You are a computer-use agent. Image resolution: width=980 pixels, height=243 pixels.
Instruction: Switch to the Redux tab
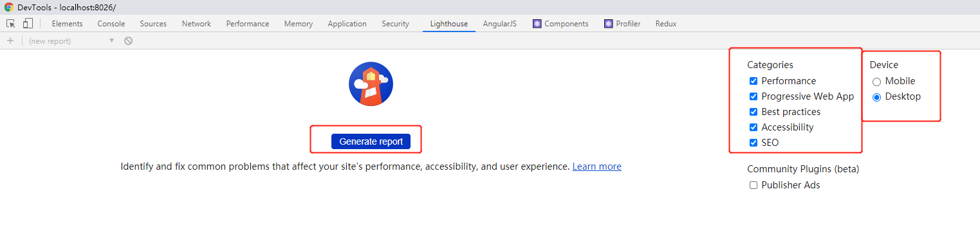point(666,24)
